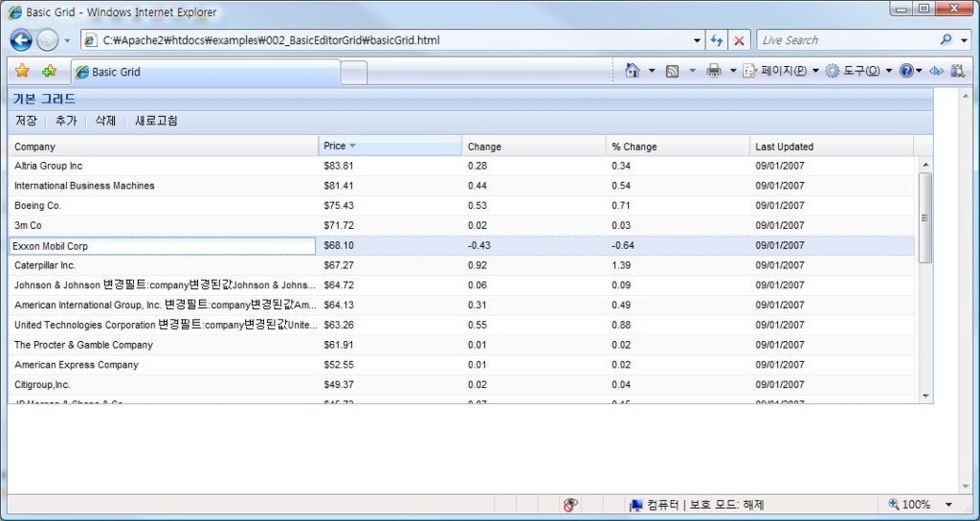This screenshot has width=980, height=521.
Task: Select the Altria Group Inc cell
Action: point(163,166)
